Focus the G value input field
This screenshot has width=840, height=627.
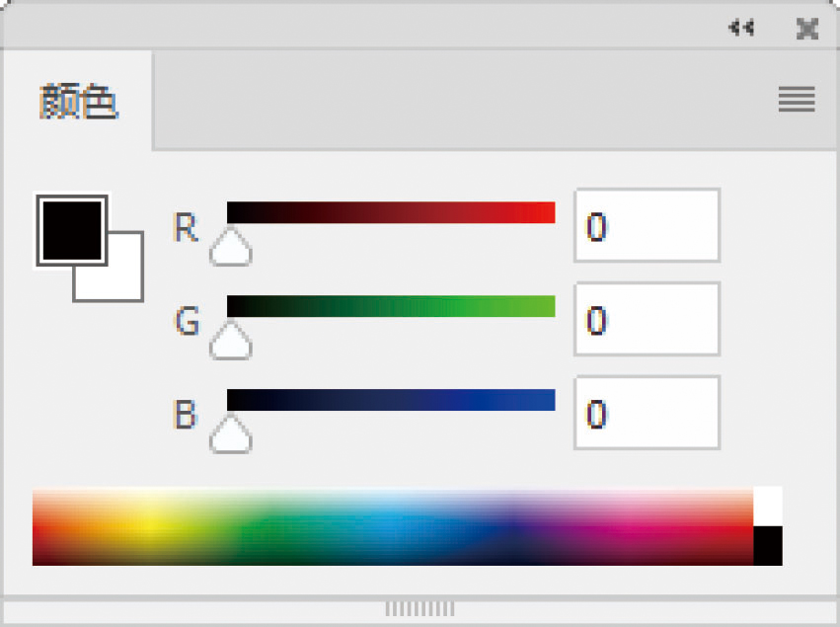(x=647, y=319)
